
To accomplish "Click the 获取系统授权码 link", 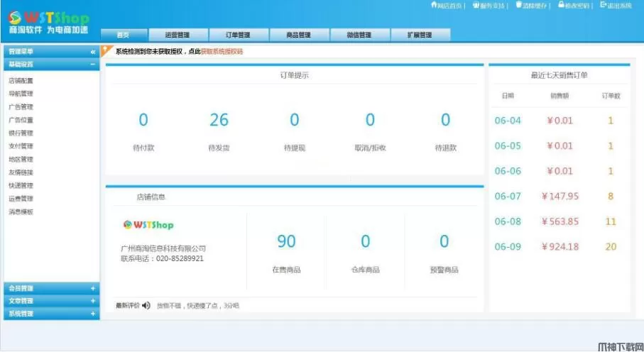I will pyautogui.click(x=222, y=52).
